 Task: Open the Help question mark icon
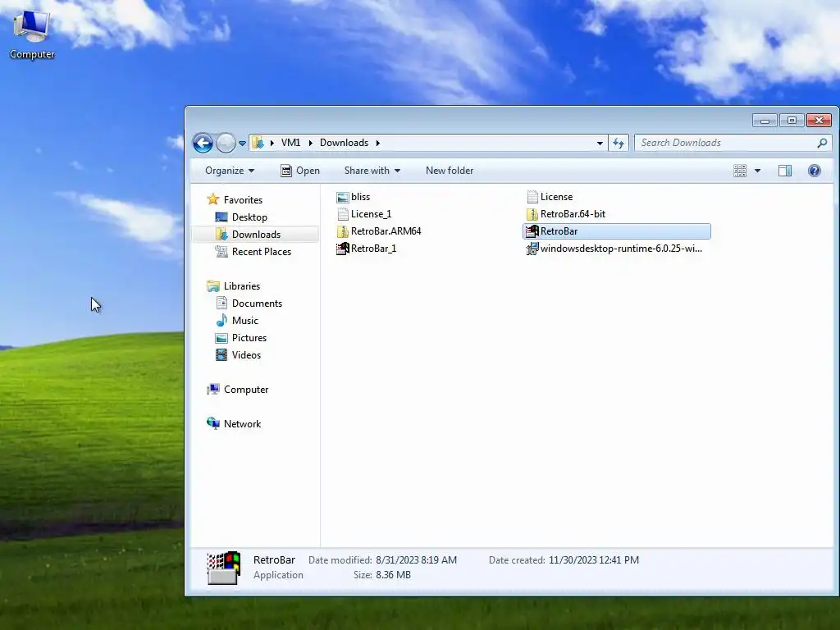pos(815,171)
